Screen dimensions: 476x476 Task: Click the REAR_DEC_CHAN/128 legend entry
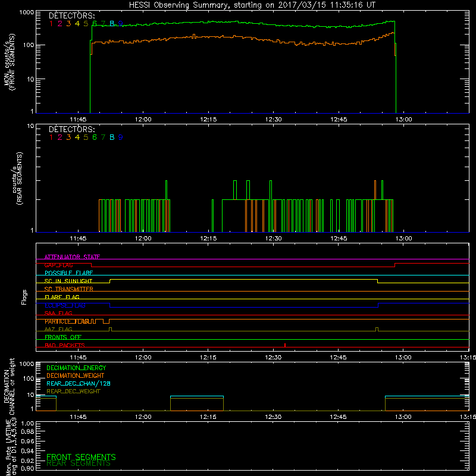click(79, 383)
